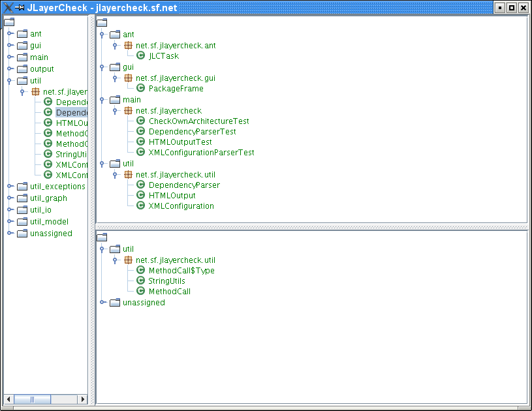The image size is (532, 411).
Task: Click the DependencyParser class icon under net.sf.jlayercheck.util
Action: click(141, 185)
